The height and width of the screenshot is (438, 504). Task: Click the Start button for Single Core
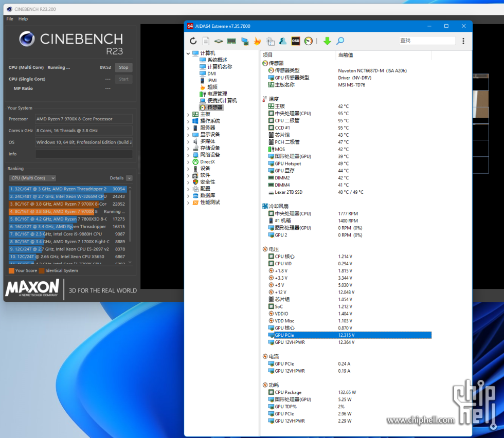[x=123, y=79]
